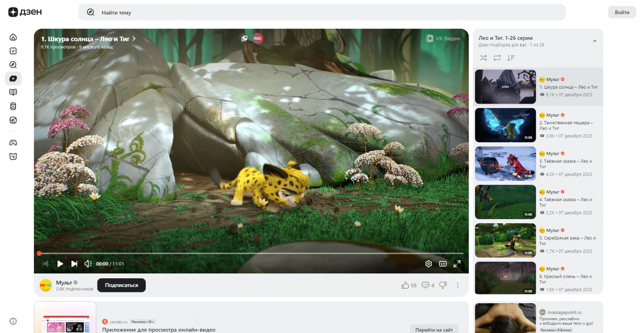
Task: Select playlist item 2. Таинственная пещера
Action: (538, 125)
